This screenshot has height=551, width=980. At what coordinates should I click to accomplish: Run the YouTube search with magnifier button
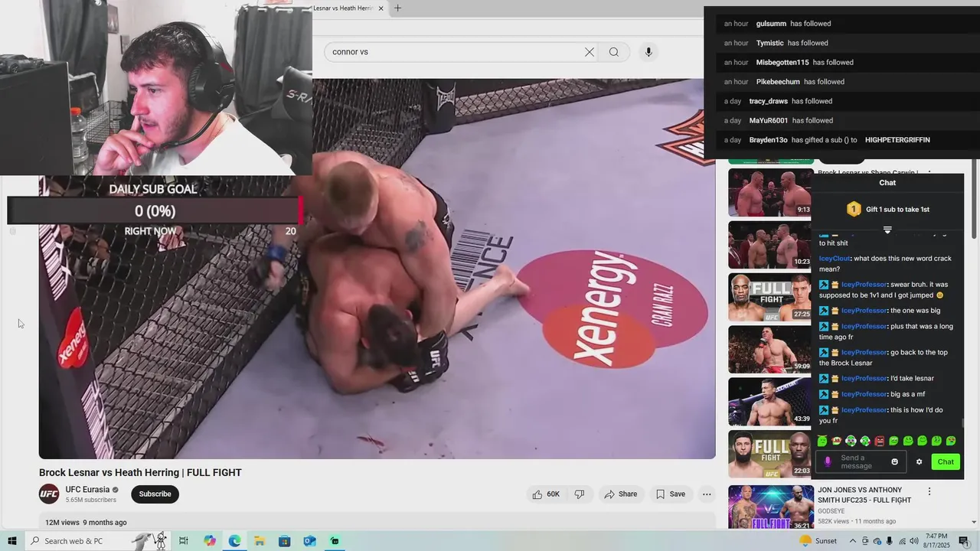614,52
